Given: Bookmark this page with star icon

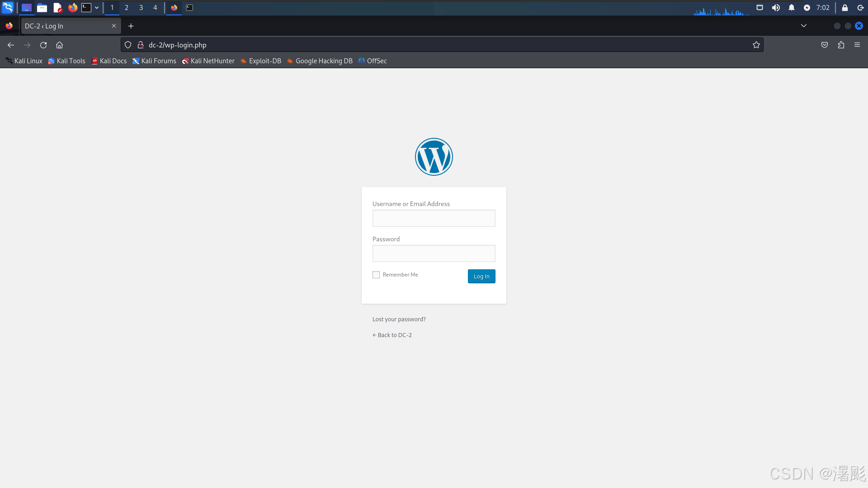Looking at the screenshot, I should 756,45.
